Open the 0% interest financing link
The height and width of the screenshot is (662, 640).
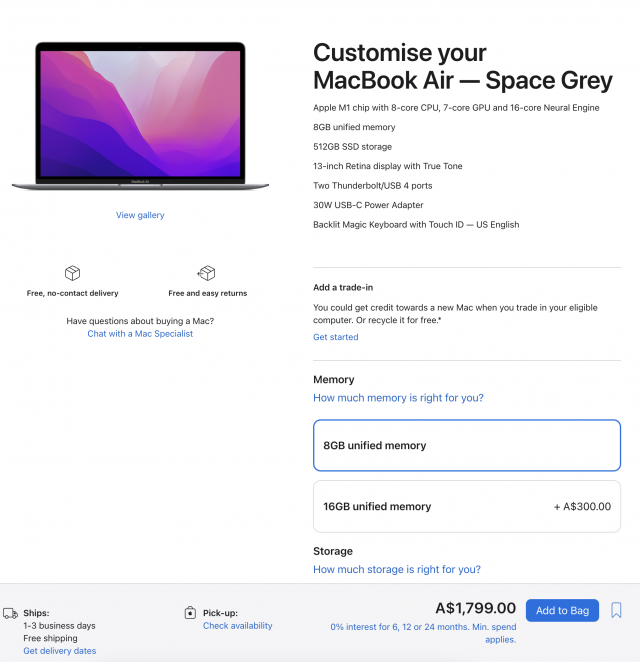pos(423,633)
